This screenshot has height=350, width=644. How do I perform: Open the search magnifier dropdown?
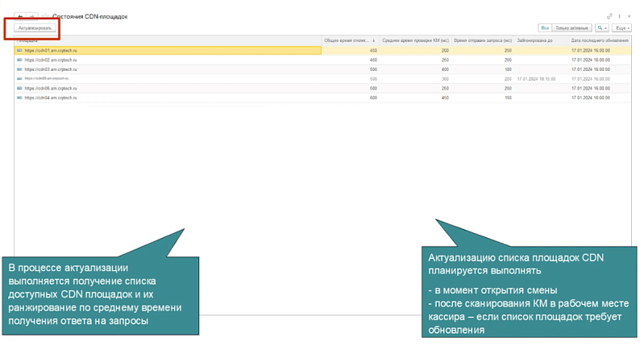pos(602,28)
